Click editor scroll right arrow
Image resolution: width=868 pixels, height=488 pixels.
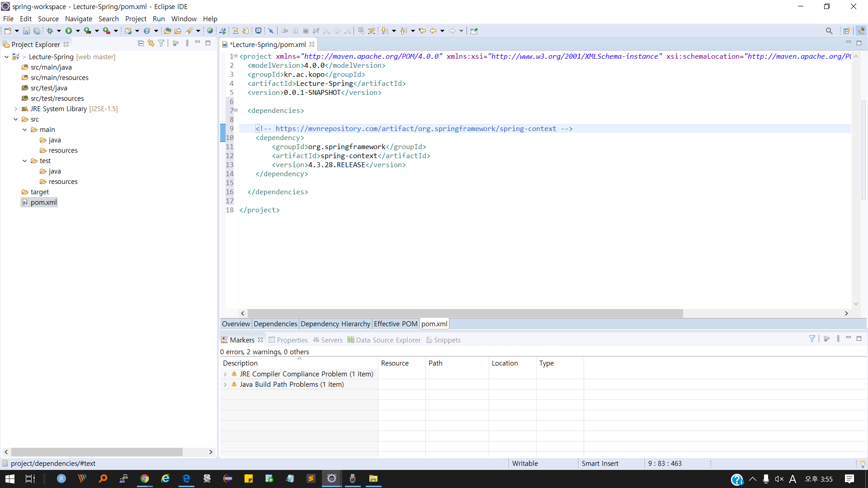point(846,314)
